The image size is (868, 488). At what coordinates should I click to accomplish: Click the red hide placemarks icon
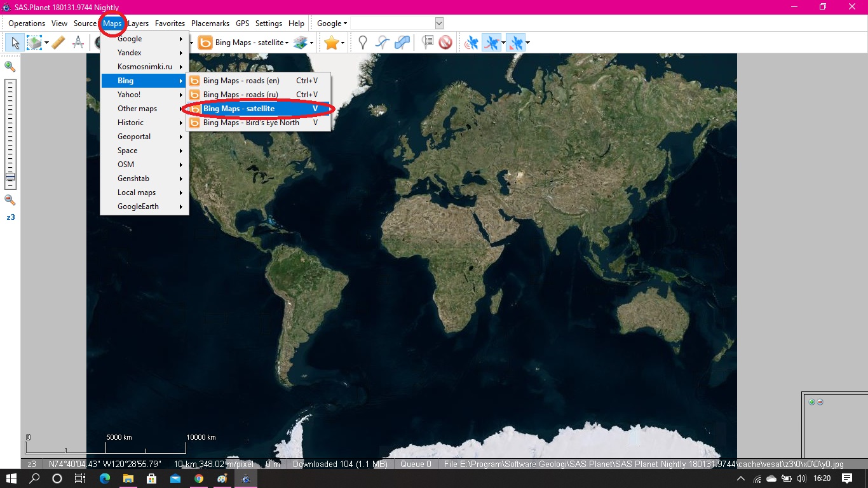pos(445,43)
